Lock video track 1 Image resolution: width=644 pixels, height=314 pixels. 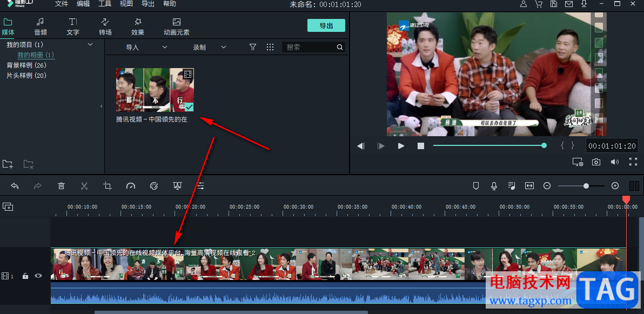(25, 276)
